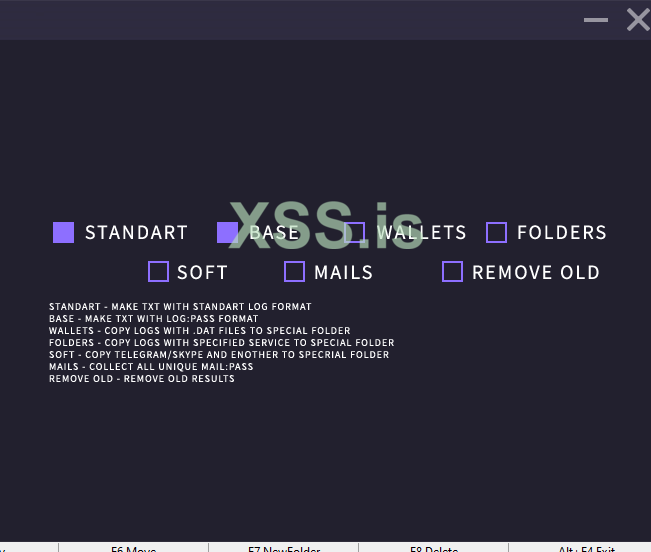Enable the REMOVE OLD checkbox

pos(453,271)
